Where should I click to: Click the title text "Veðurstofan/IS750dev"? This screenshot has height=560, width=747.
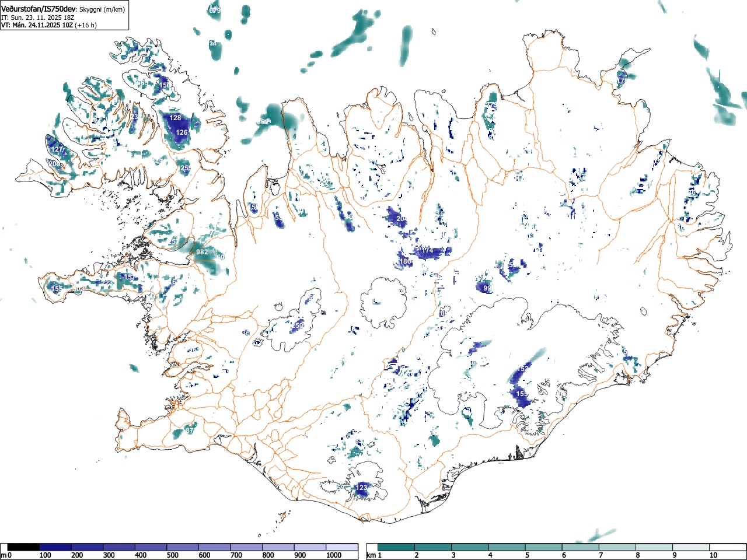pyautogui.click(x=39, y=9)
